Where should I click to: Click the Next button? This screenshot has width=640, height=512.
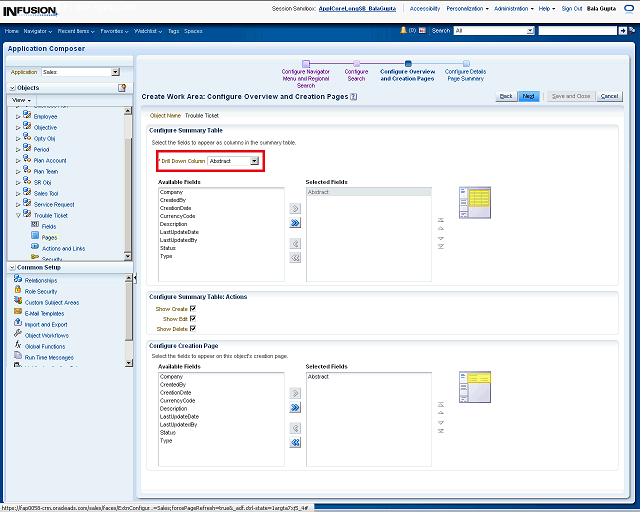[x=529, y=96]
